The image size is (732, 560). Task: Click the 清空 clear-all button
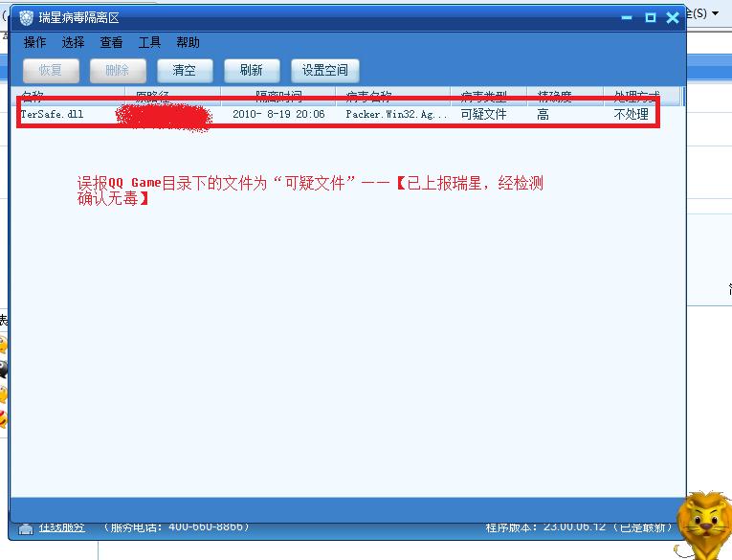click(x=185, y=71)
